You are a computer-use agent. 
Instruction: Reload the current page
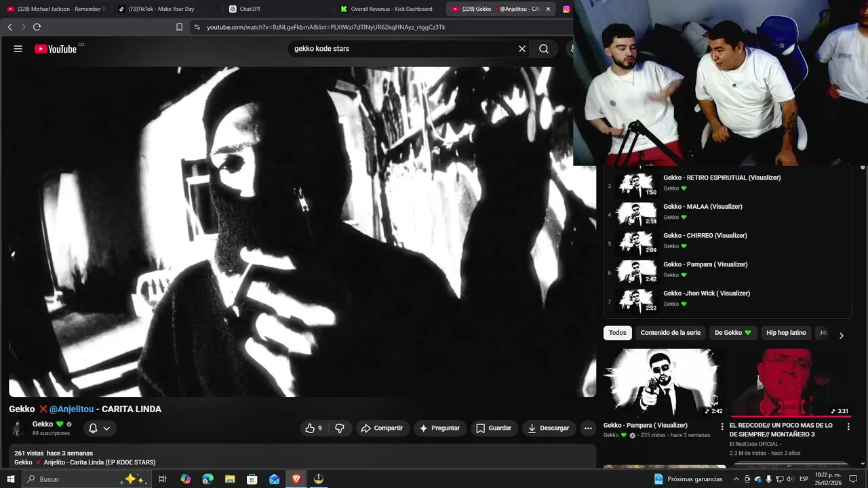37,27
